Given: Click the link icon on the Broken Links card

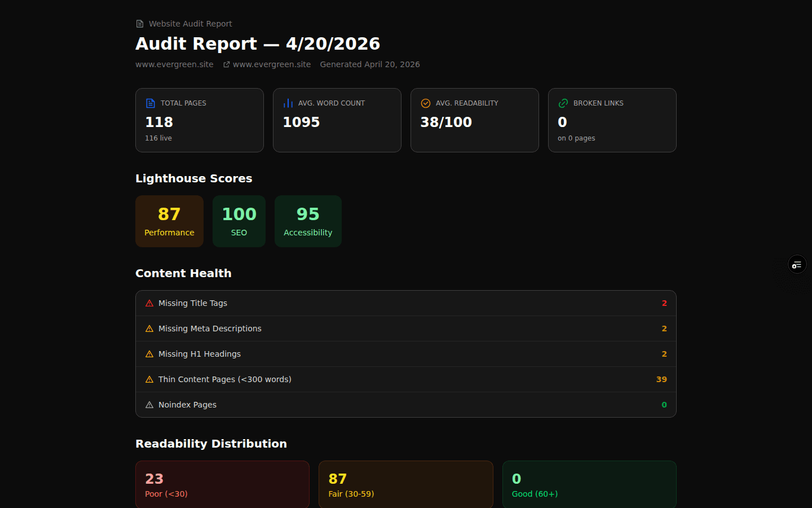Looking at the screenshot, I should [x=562, y=103].
